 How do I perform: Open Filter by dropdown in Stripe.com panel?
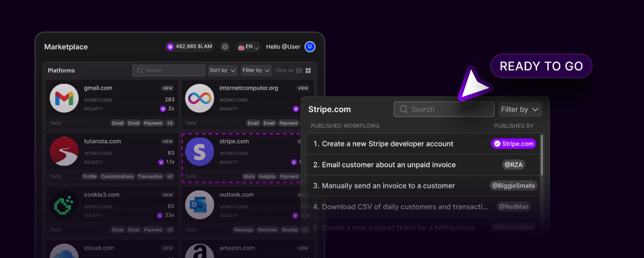coord(520,110)
